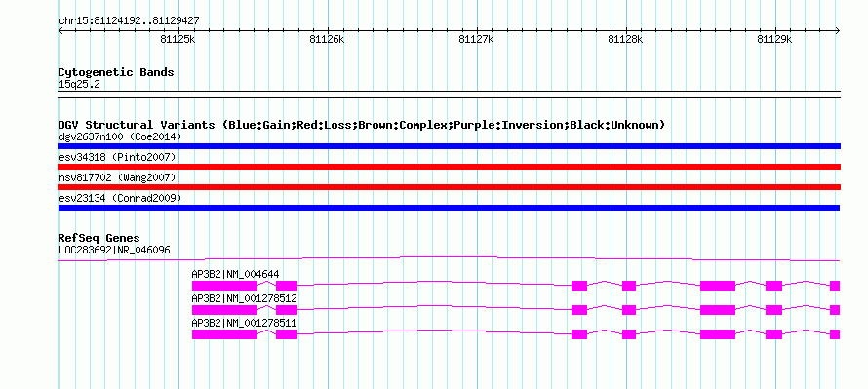Select the RefSeq Genes track title
Screen dimensions: 868x389
click(99, 239)
